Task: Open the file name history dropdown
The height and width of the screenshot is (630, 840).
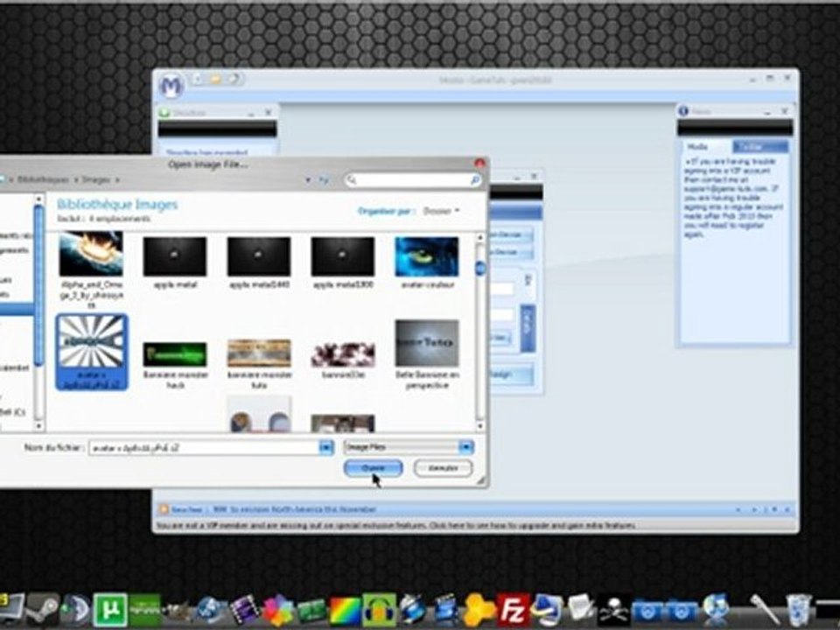Action: click(325, 447)
